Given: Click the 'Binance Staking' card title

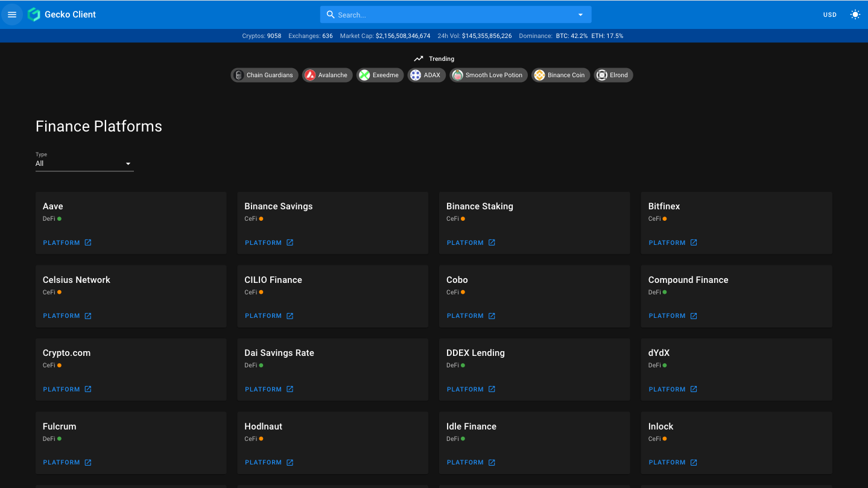Looking at the screenshot, I should pos(480,206).
